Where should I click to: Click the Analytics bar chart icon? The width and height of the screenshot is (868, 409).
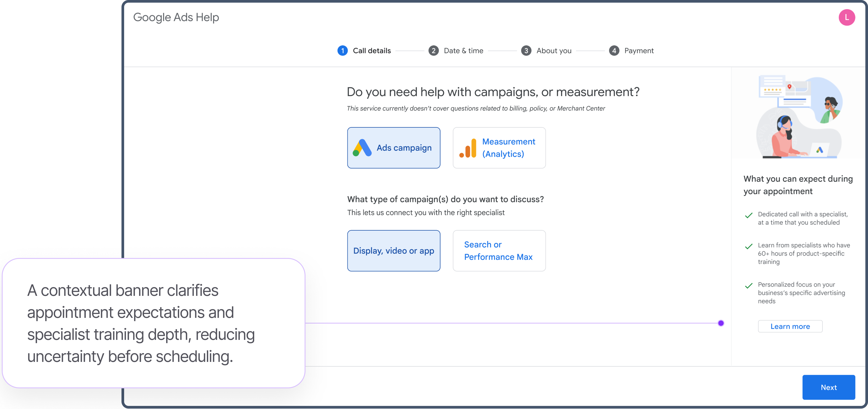click(x=468, y=148)
